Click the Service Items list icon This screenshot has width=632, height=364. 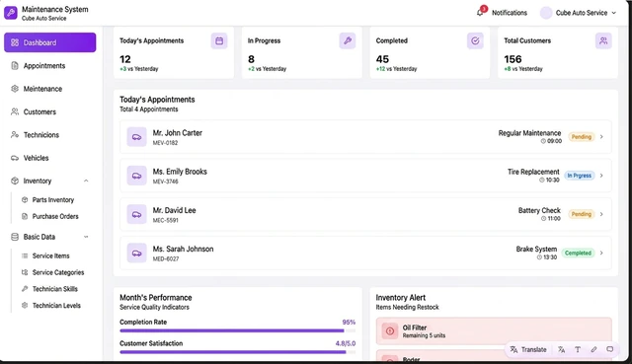(x=25, y=255)
